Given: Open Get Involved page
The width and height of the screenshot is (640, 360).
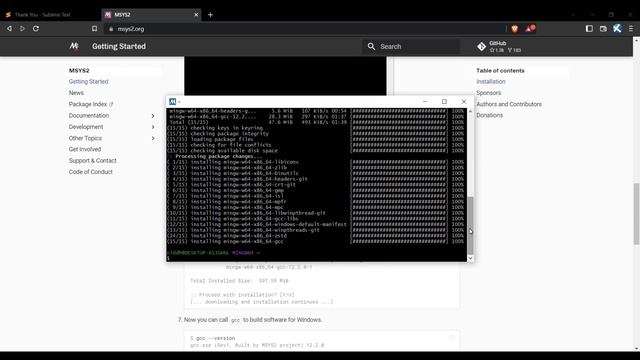Looking at the screenshot, I should 85,149.
